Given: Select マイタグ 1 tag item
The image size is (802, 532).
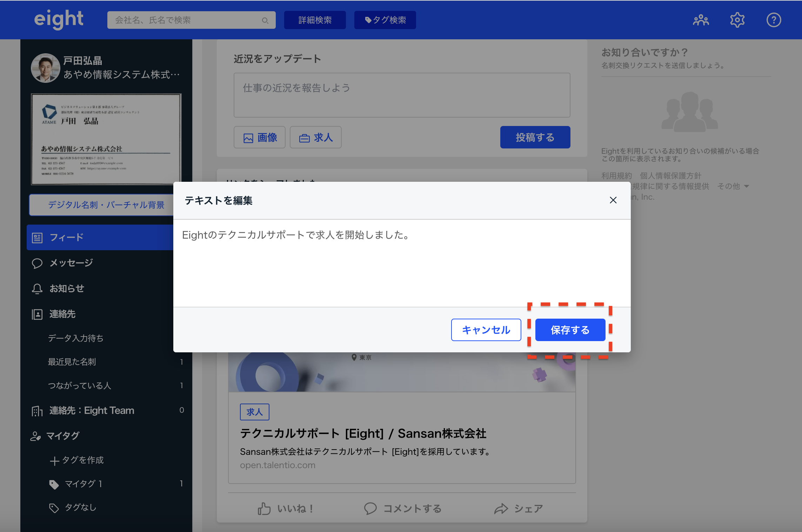Looking at the screenshot, I should click(x=83, y=484).
